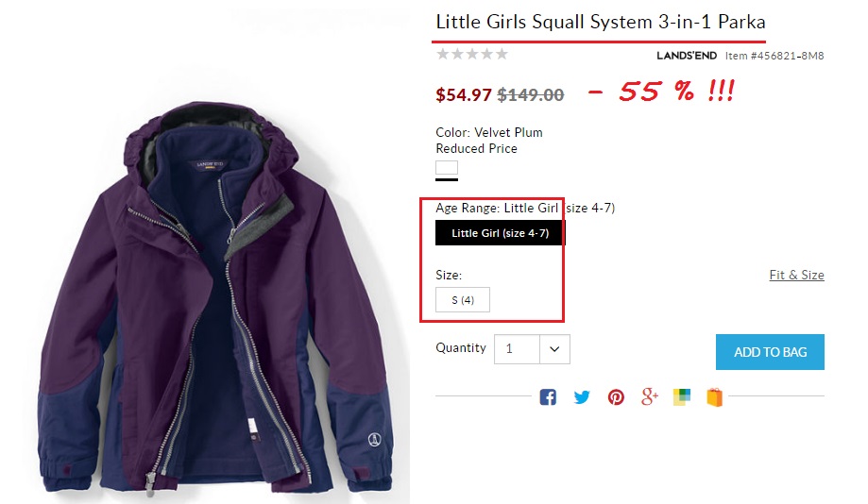Viewport: 868px width, 504px height.
Task: Add the parka to bag
Action: tap(770, 352)
